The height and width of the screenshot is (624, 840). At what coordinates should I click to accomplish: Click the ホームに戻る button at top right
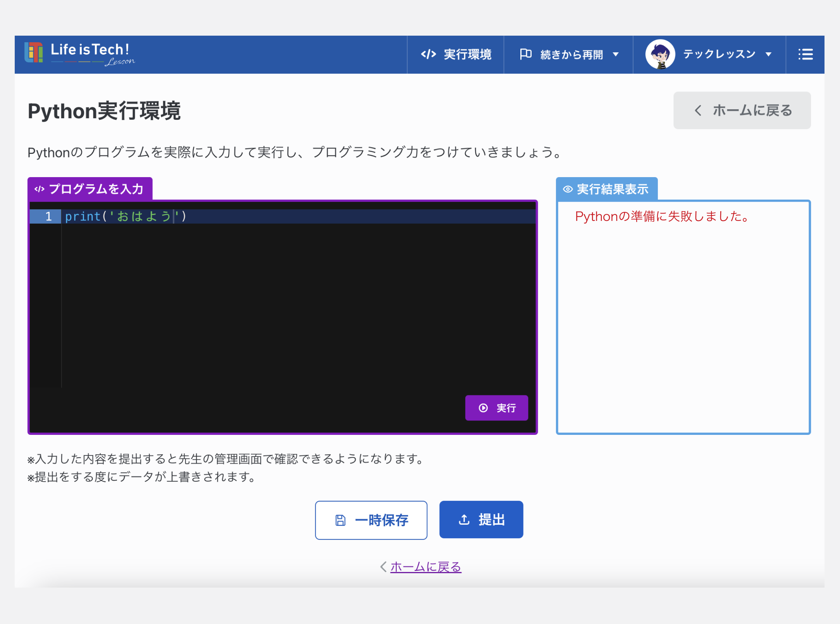click(742, 110)
